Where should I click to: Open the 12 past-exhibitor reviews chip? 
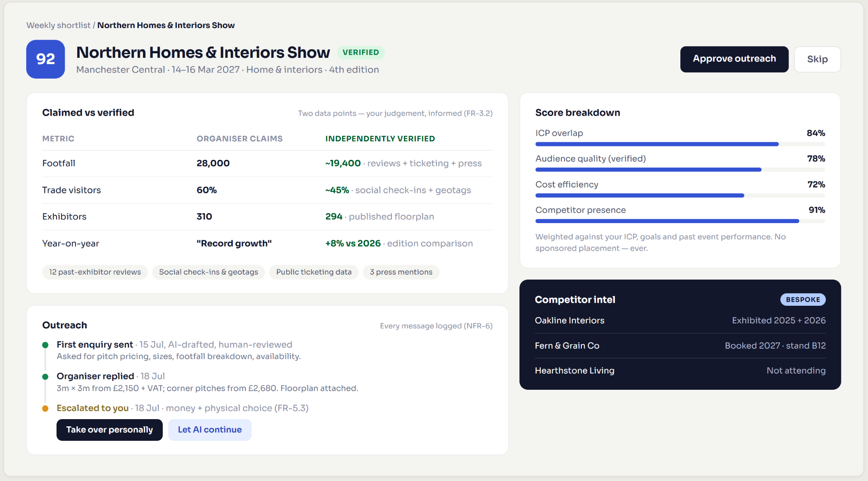(95, 272)
